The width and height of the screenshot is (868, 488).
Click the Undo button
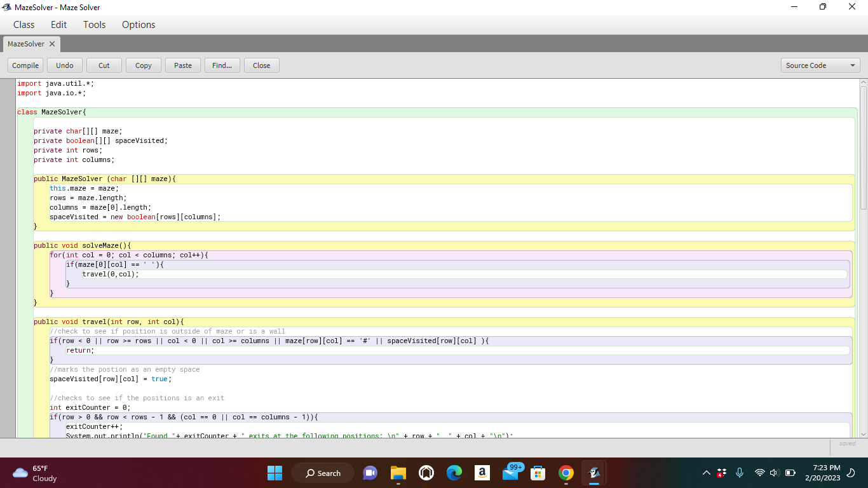65,65
